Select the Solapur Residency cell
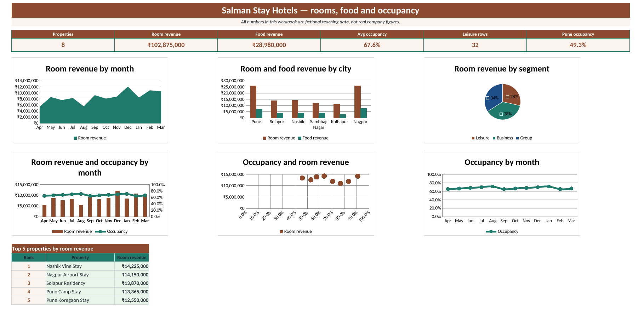 pyautogui.click(x=80, y=283)
